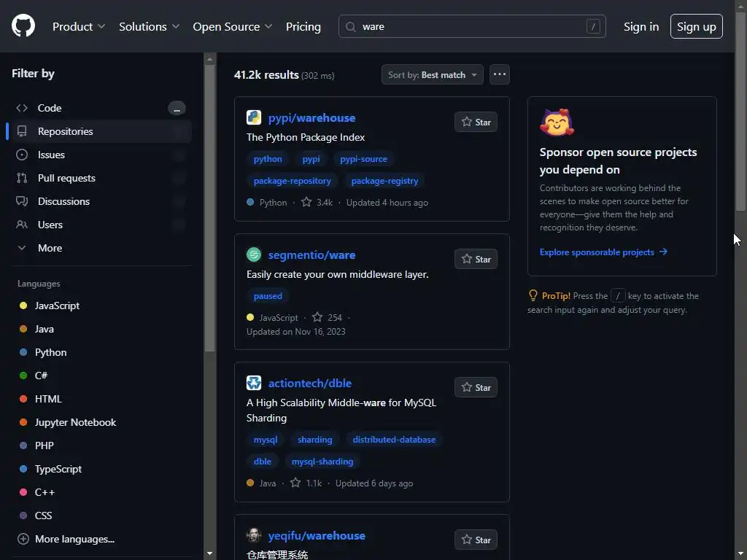Viewport: 747px width, 560px height.
Task: Expand the Open Source menu
Action: tap(233, 27)
